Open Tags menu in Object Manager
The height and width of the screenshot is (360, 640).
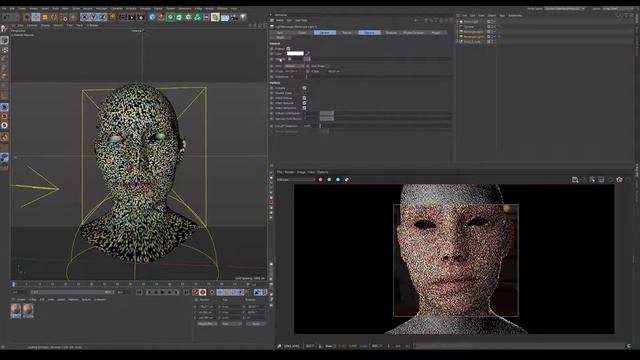coord(502,16)
